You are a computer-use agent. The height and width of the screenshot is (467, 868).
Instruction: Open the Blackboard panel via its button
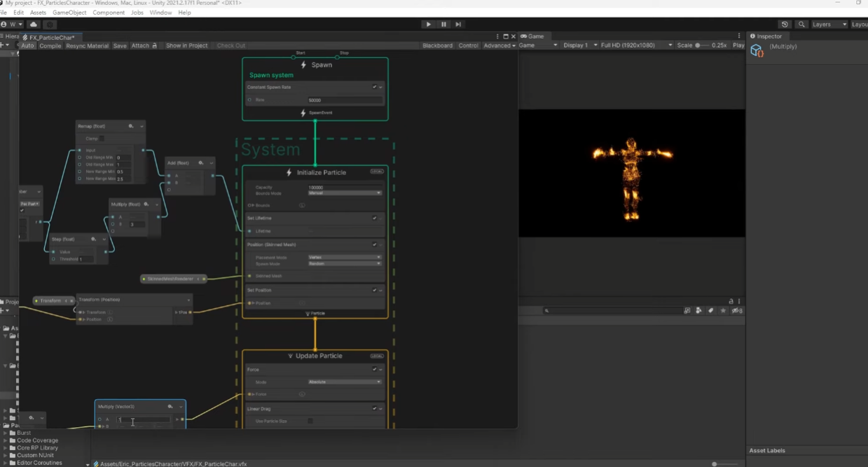[437, 45]
